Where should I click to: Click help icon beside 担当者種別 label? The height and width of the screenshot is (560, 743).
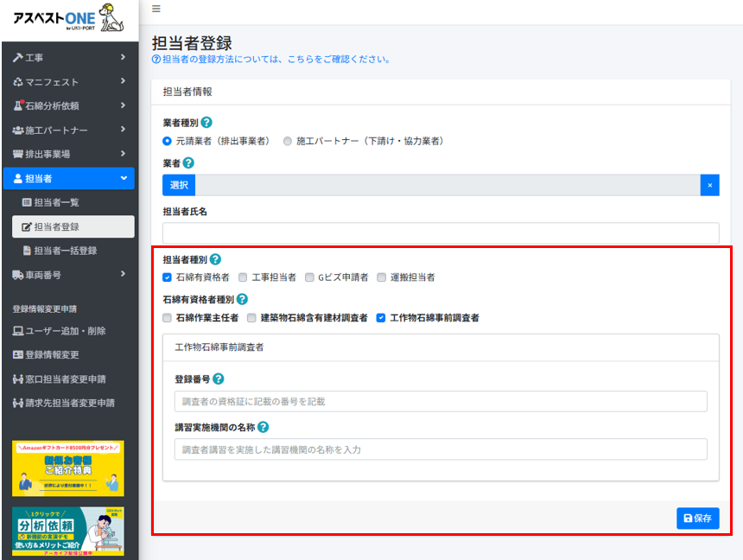click(215, 258)
